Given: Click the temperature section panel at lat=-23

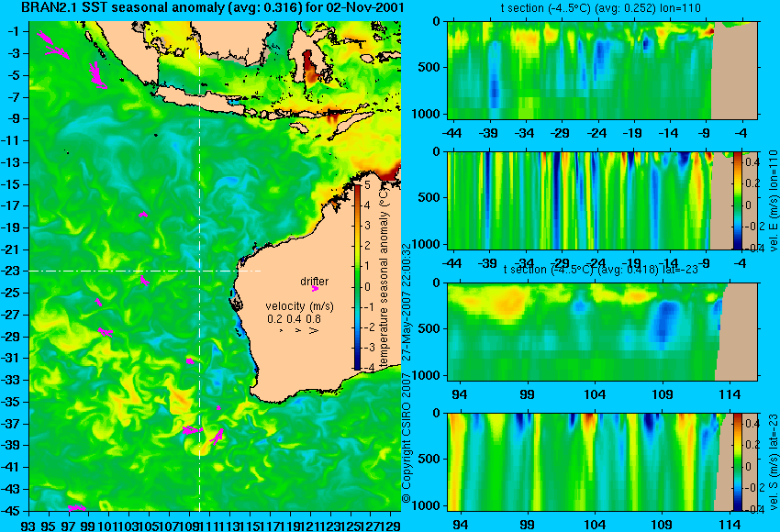Looking at the screenshot, I should (x=602, y=332).
